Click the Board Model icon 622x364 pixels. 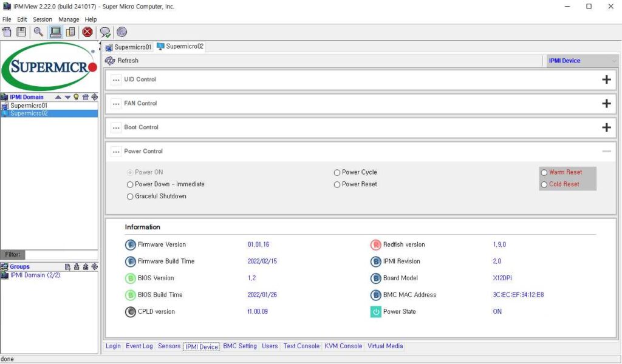[375, 278]
